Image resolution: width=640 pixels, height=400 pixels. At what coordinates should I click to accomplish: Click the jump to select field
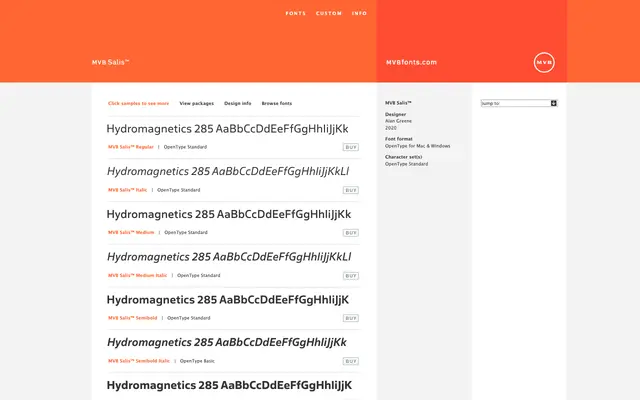pyautogui.click(x=519, y=103)
